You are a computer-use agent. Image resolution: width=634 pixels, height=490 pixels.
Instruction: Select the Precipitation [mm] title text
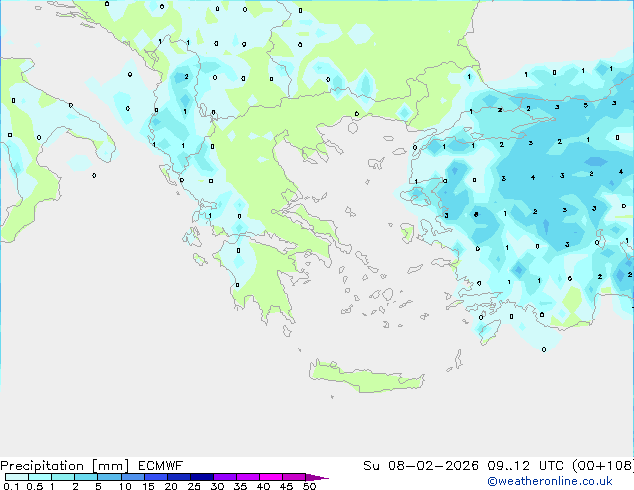[x=65, y=466]
